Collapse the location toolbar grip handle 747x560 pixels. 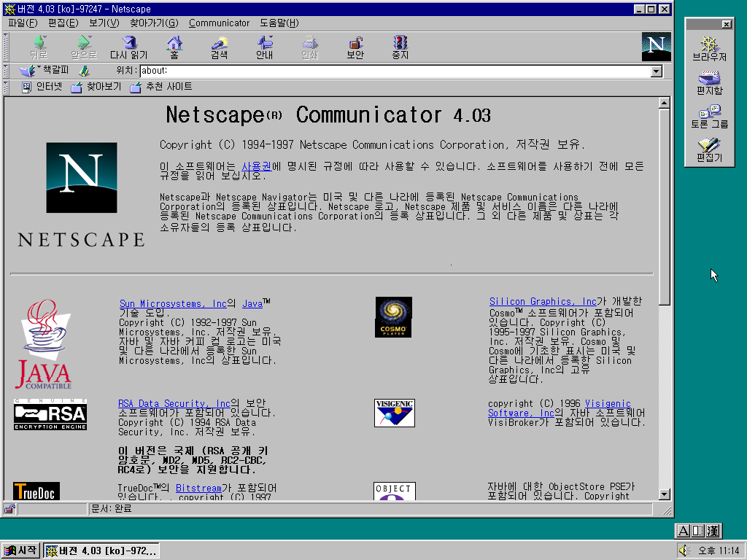[x=6, y=71]
